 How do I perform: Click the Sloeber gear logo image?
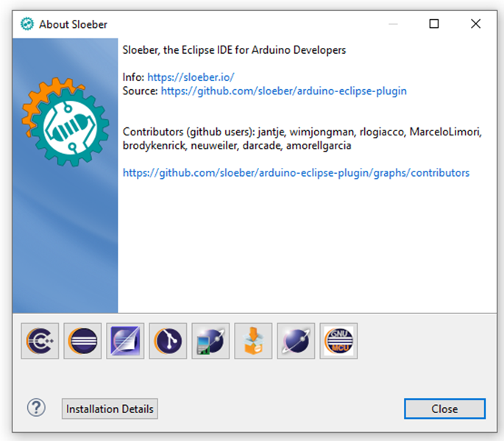coord(65,121)
